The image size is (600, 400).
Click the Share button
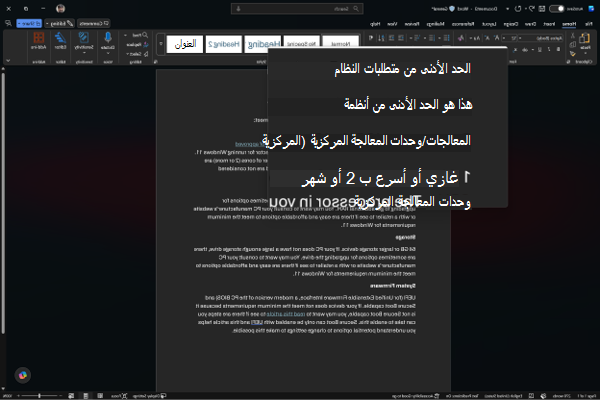click(29, 23)
